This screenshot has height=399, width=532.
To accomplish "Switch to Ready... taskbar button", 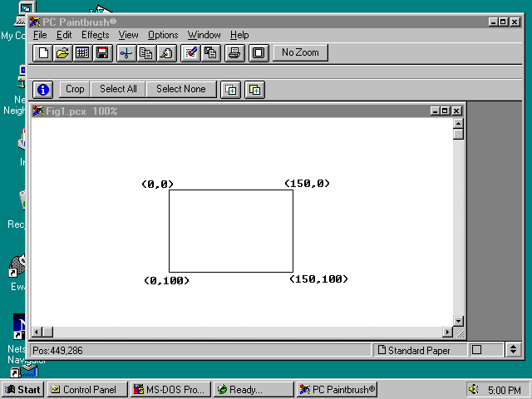I will [x=254, y=390].
